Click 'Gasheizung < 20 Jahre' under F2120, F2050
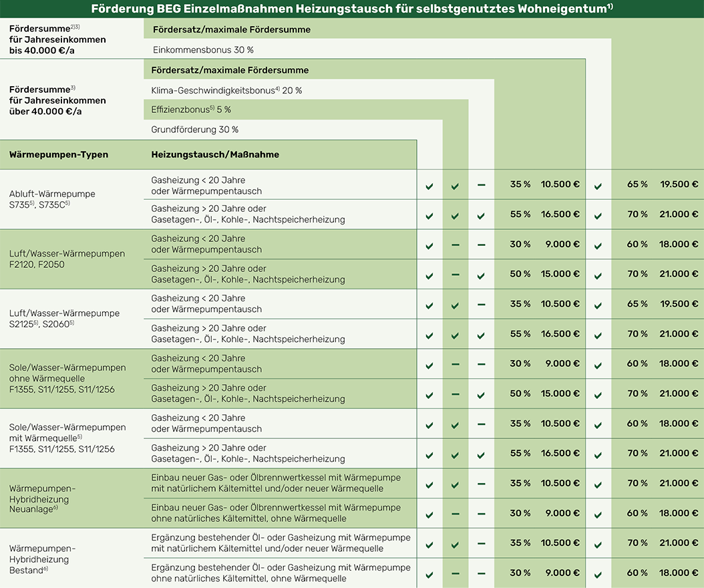Screen dimensions: 704x588 (198, 239)
